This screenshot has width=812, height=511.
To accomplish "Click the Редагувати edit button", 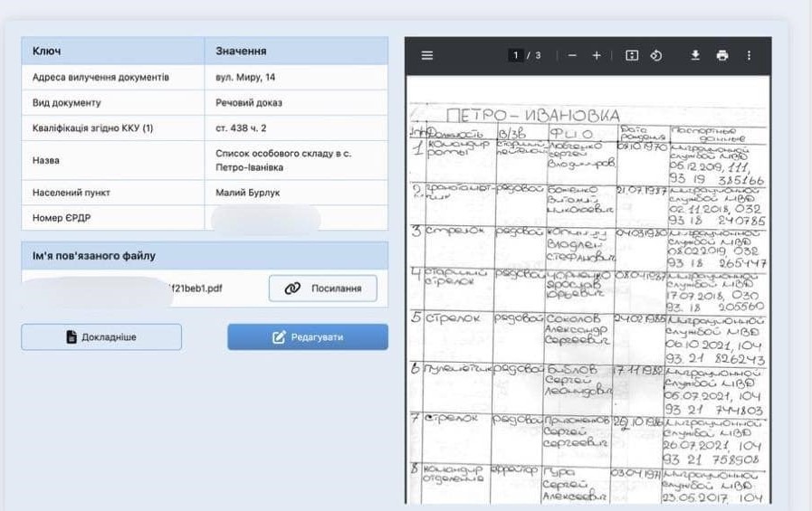I will pyautogui.click(x=308, y=337).
